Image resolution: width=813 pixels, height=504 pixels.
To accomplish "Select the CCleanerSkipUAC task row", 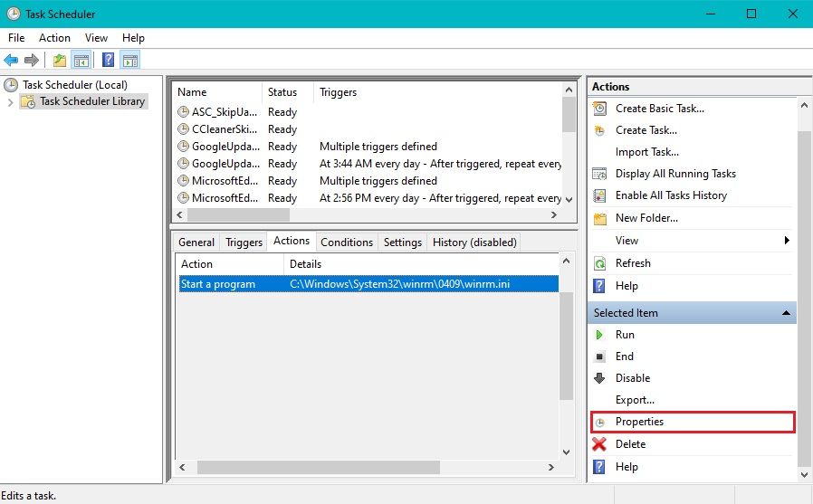I will pyautogui.click(x=225, y=129).
